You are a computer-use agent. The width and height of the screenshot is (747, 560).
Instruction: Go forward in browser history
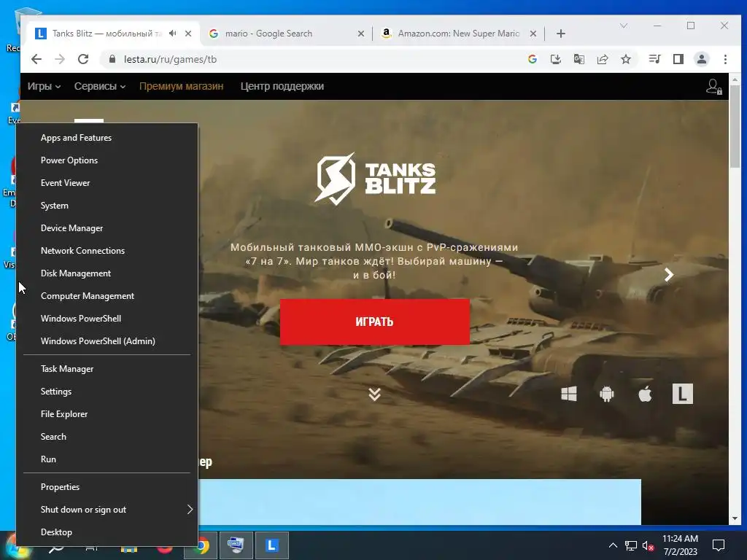click(x=60, y=59)
